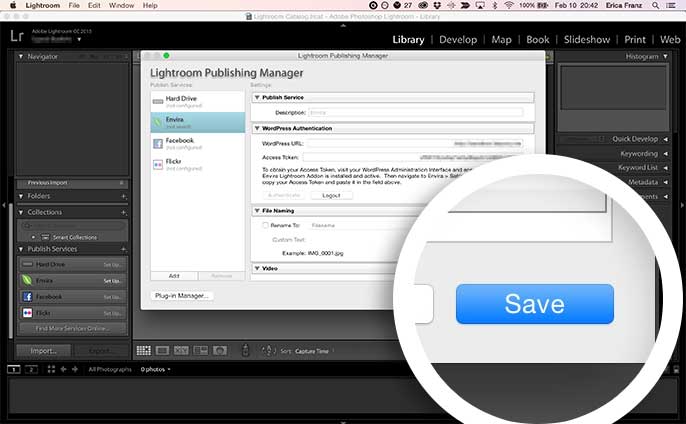Open Spotlight search in macOS menu bar
Viewport: 686px width, 424px height.
click(x=655, y=5)
